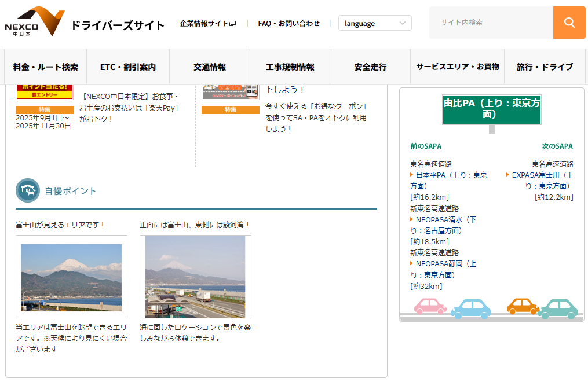Click the 楽天Pay campaign banner image
Image resolution: width=588 pixels, height=382 pixels.
click(45, 91)
